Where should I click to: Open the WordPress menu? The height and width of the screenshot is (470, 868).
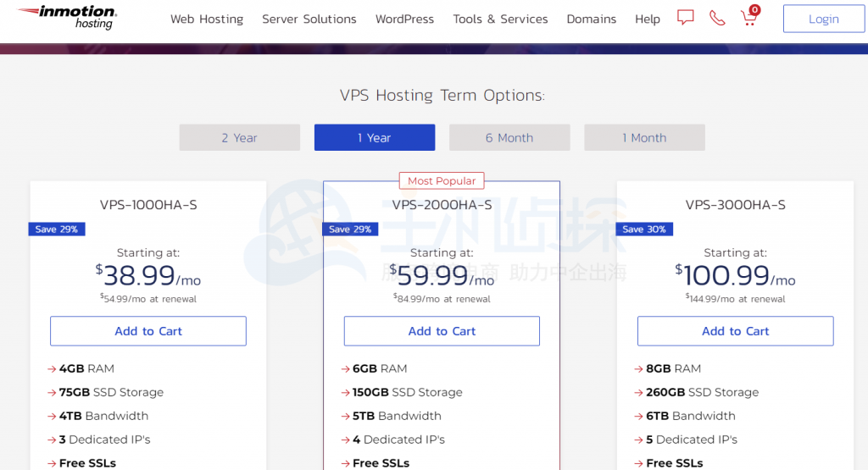(404, 19)
